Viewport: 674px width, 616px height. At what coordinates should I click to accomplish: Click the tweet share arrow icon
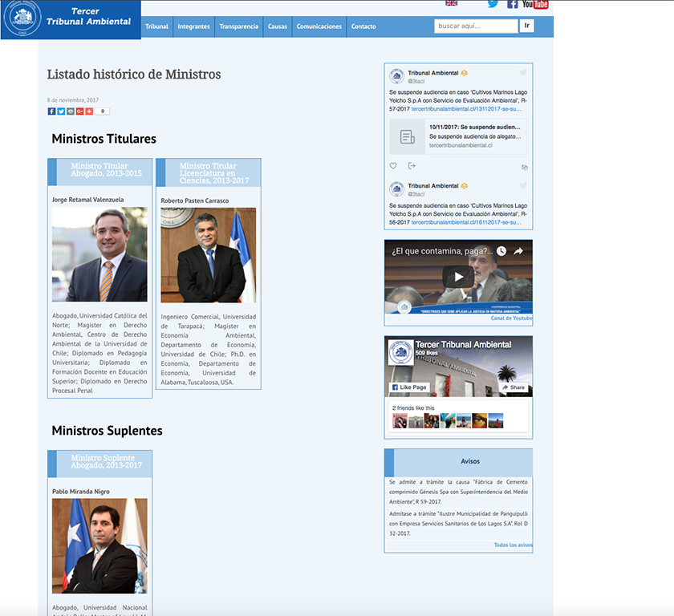[x=412, y=166]
